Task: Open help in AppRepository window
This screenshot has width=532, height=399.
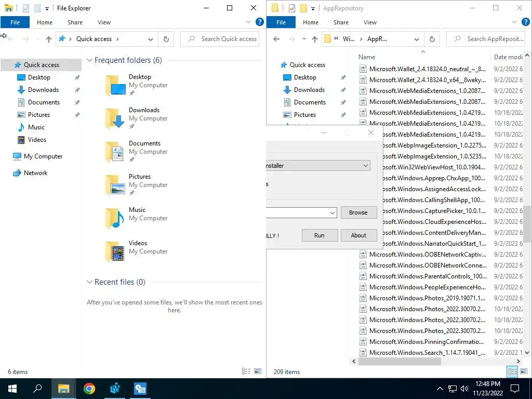Action: (526, 22)
